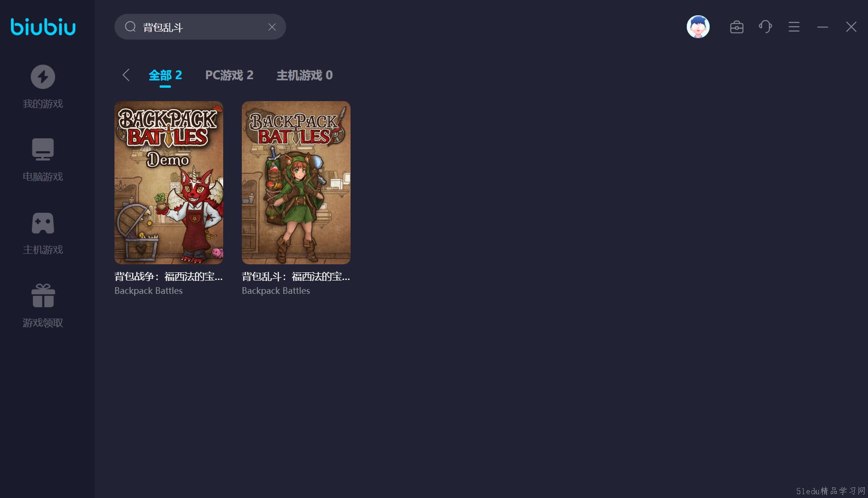Screen dimensions: 868x498
Task: Click the biubiu logo
Action: tap(43, 27)
